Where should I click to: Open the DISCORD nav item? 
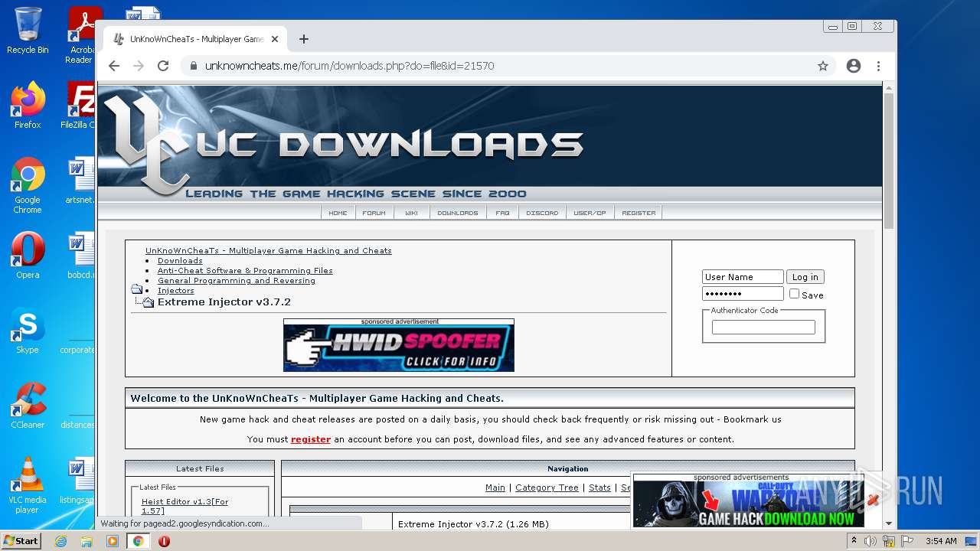(x=542, y=213)
